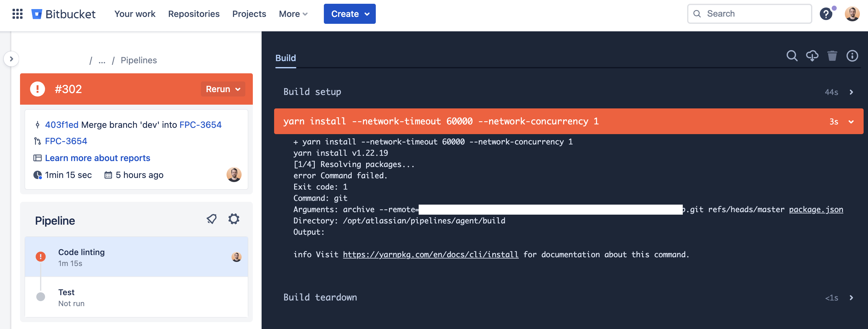The height and width of the screenshot is (329, 868).
Task: Click the branch icon beside FPC-3654
Action: [x=38, y=141]
